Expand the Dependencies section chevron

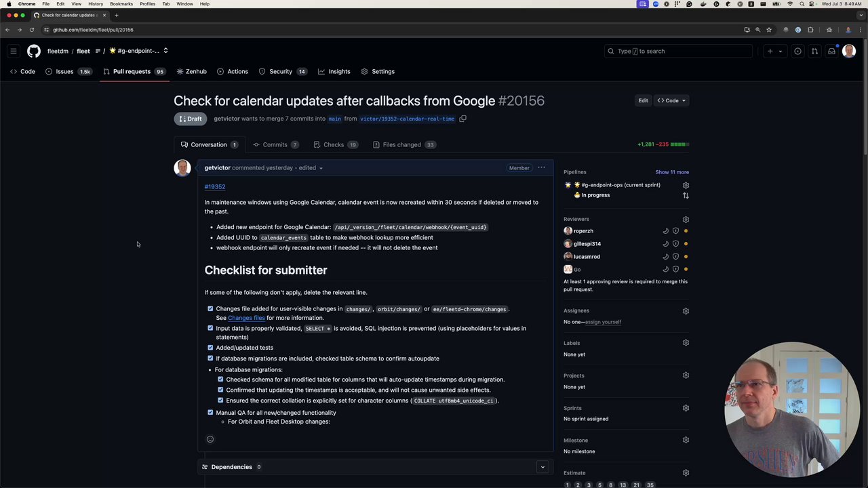(542, 467)
